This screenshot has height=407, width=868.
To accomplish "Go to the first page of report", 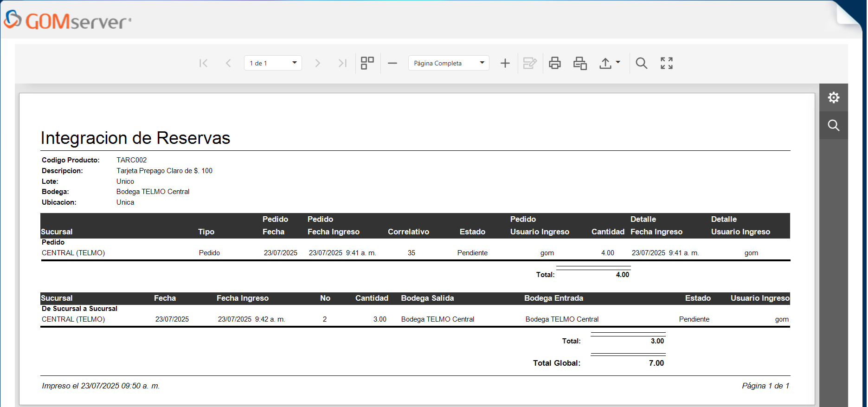I will tap(203, 63).
